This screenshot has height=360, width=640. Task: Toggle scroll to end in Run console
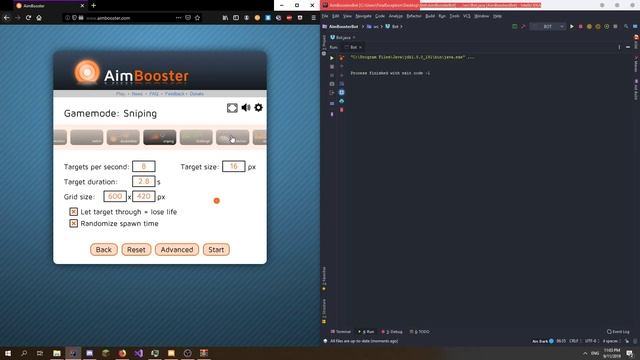click(x=342, y=92)
